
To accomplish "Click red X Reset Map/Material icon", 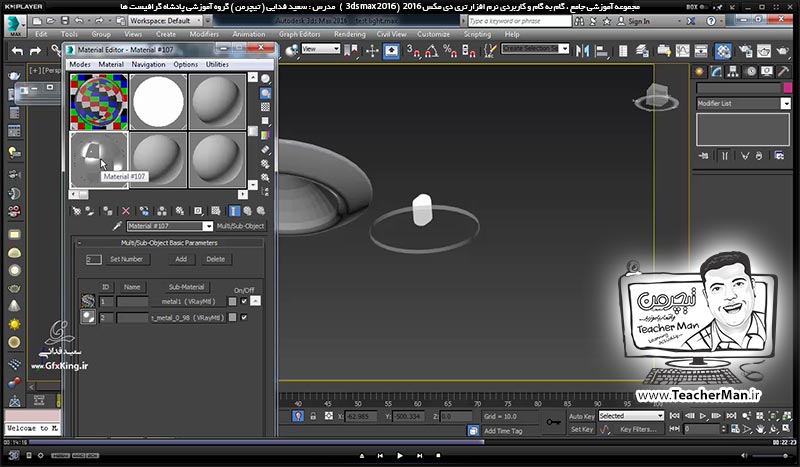I will pos(126,211).
